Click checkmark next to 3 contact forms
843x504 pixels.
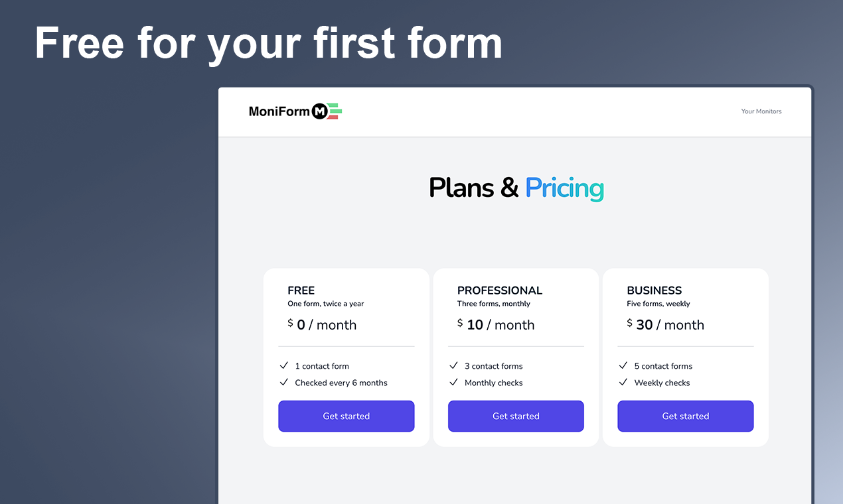point(453,365)
